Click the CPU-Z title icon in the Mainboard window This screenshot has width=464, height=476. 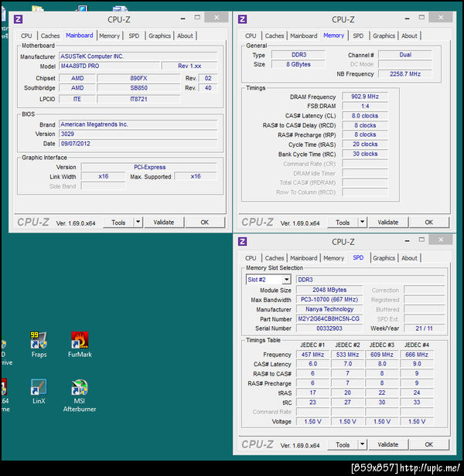point(18,19)
